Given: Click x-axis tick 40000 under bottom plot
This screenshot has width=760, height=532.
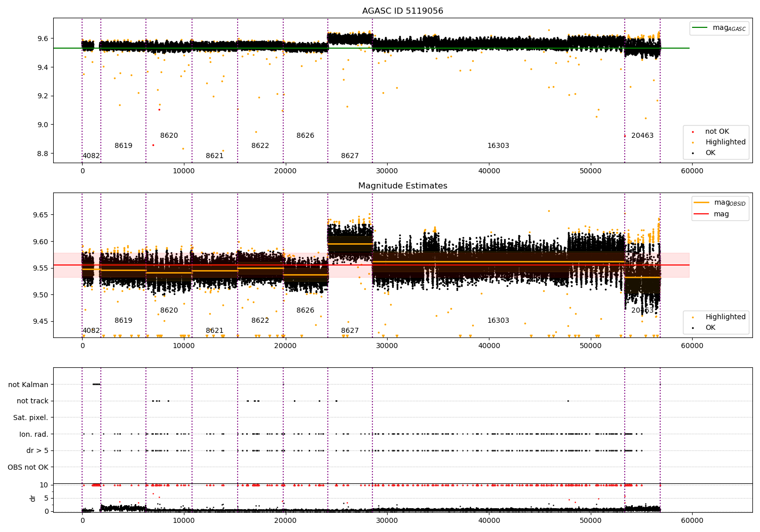Looking at the screenshot, I should (489, 521).
